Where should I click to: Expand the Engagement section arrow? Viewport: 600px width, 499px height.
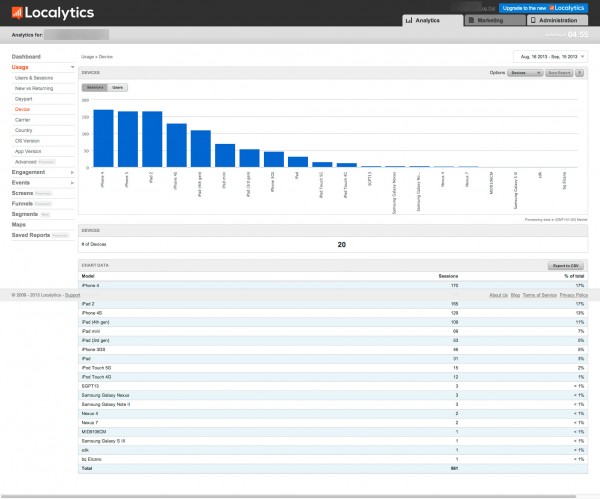point(72,173)
